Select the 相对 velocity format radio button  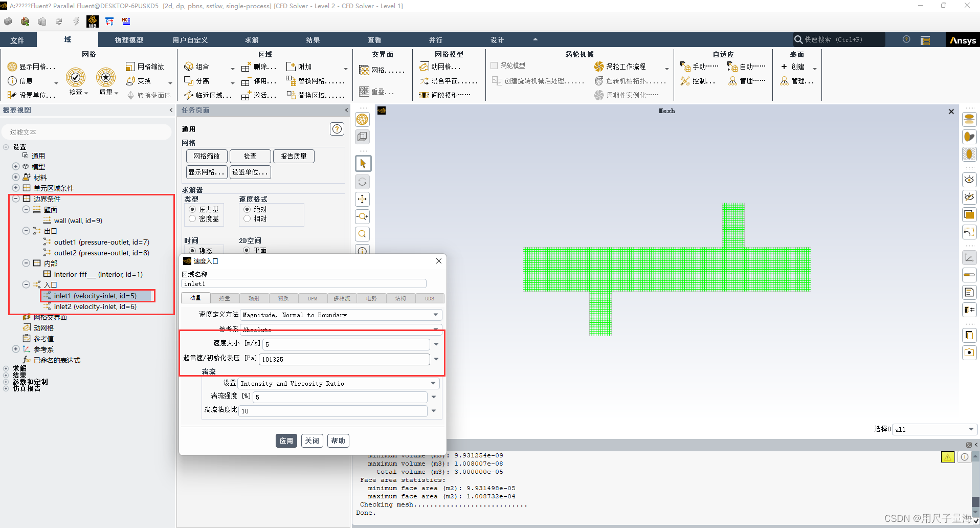[247, 218]
